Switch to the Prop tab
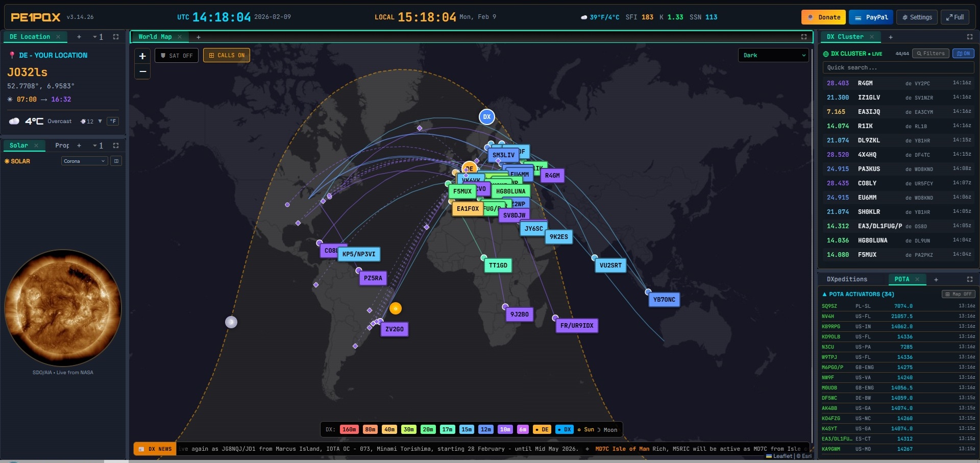Screen dimensions: 980x463 62,145
